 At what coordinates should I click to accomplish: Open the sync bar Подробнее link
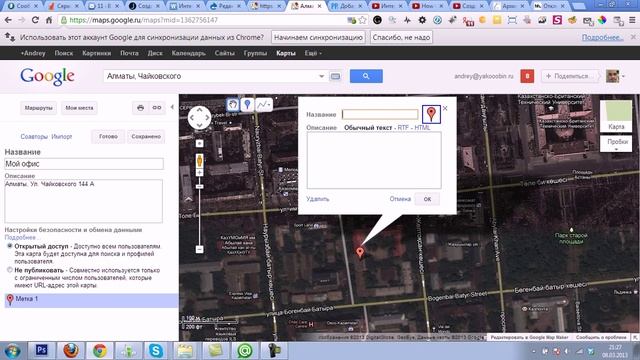[602, 38]
